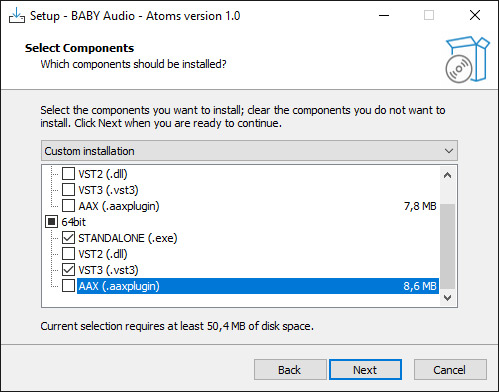499x392 pixels.
Task: Click the software box disc icon
Action: click(x=467, y=59)
